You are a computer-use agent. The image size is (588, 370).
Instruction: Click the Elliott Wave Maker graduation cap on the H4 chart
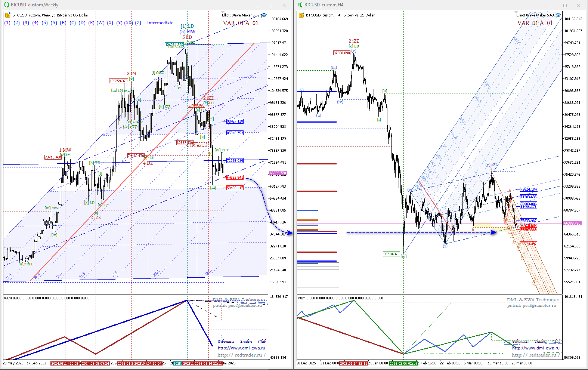click(558, 15)
